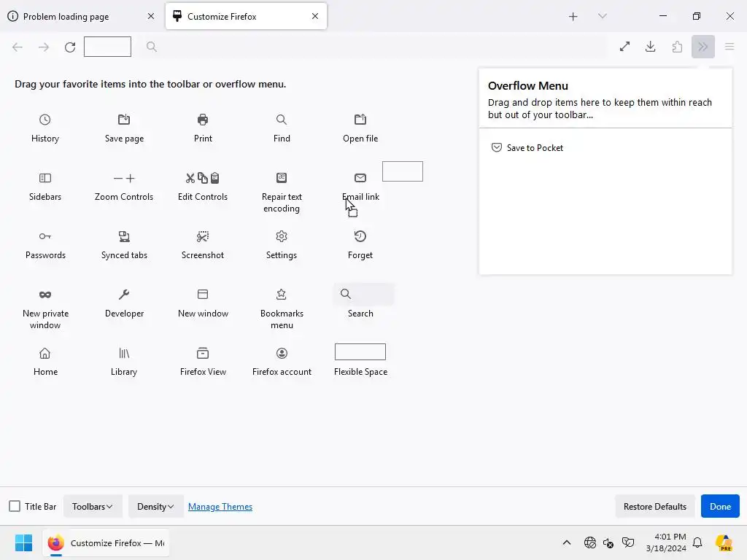Open the Toolbars dropdown
The height and width of the screenshot is (560, 747).
pyautogui.click(x=93, y=506)
